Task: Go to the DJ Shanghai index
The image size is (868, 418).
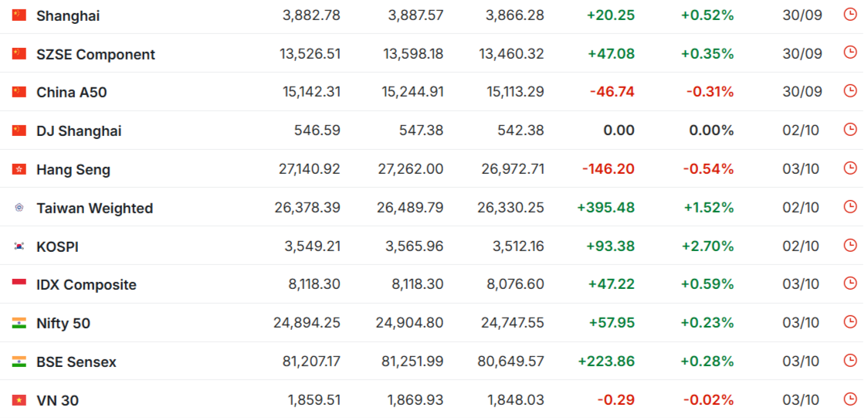Action: pyautogui.click(x=79, y=131)
